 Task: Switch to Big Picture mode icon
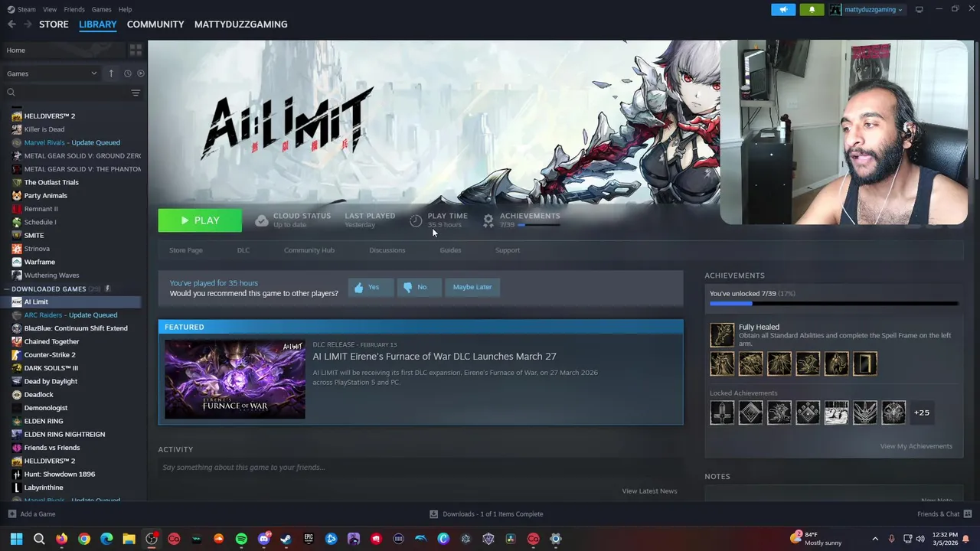(x=920, y=9)
